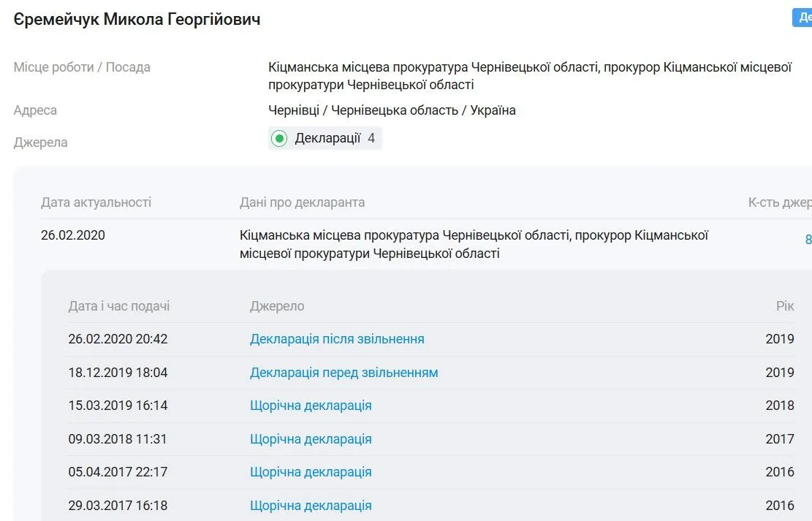The width and height of the screenshot is (812, 521).
Task: Select the name Єремейчук Микола Георгійович
Action: click(137, 19)
